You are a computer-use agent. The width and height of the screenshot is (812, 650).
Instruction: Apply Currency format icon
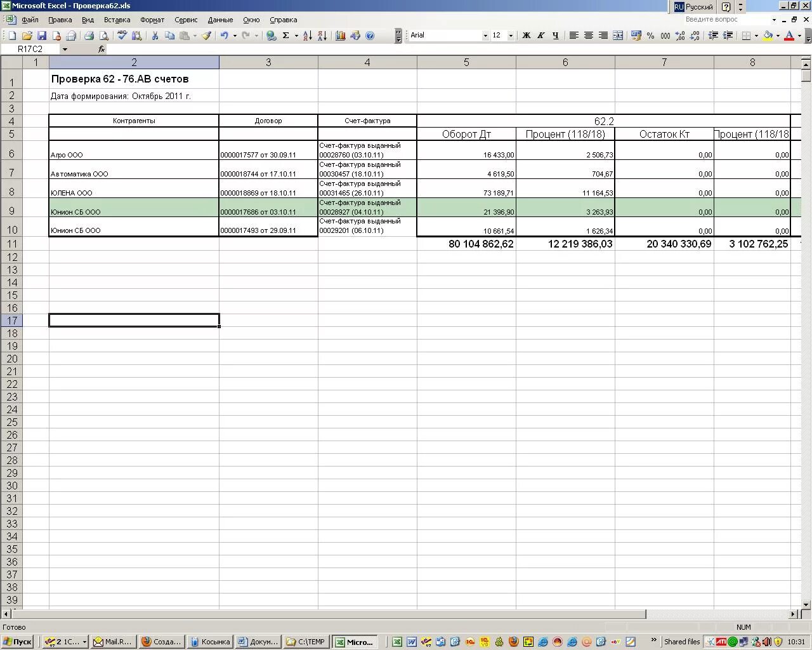[x=636, y=36]
